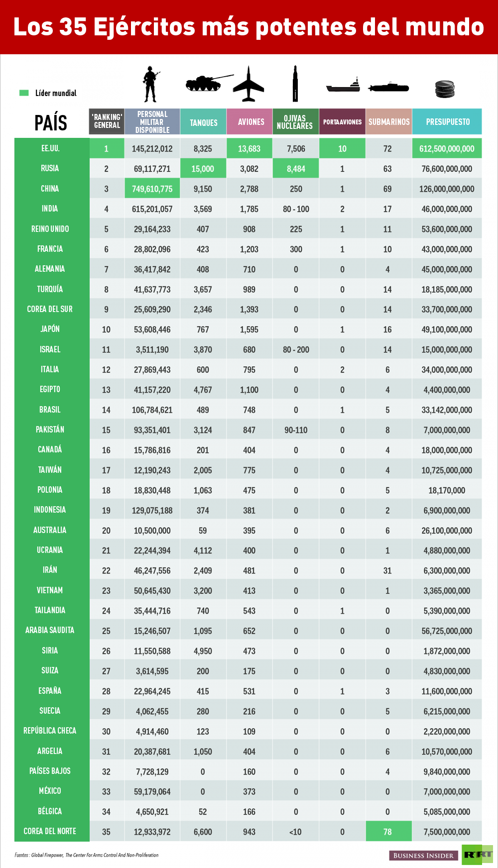Click the SUBMARINOS column header
The height and width of the screenshot is (868, 498).
coord(389,122)
